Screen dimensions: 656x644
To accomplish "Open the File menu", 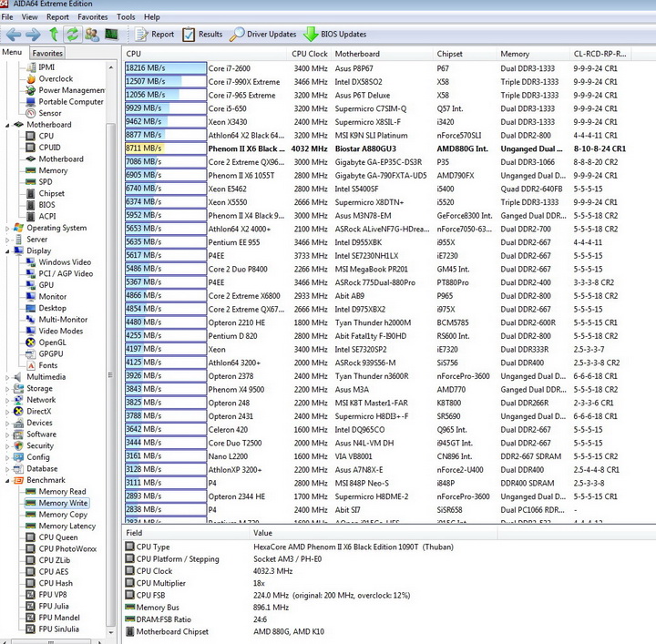I will coord(7,17).
